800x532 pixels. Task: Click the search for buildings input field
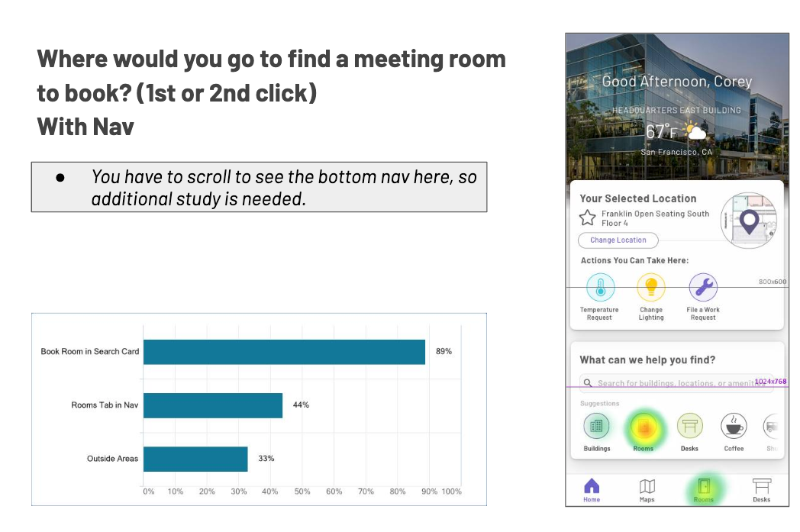click(672, 384)
